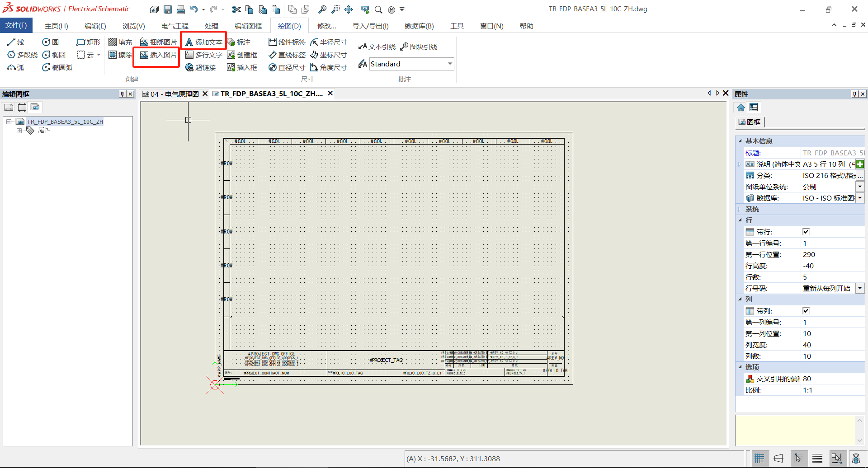Click 捆绑图片 bind image
This screenshot has width=868, height=468.
158,42
